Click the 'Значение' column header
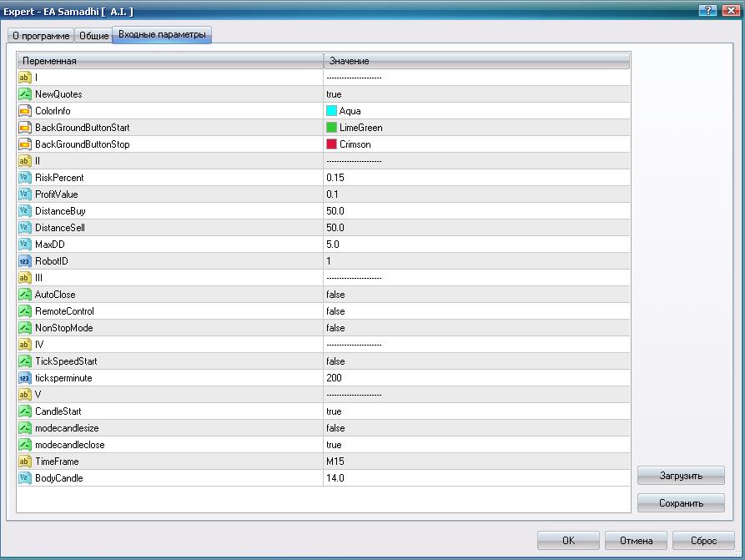The image size is (745, 560). (x=476, y=61)
